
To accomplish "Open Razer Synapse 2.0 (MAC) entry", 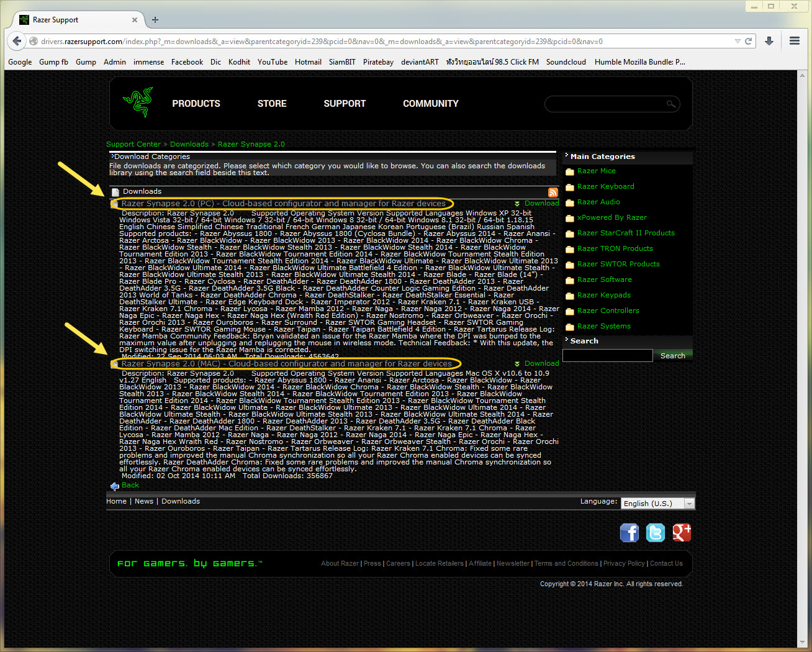I will [287, 364].
